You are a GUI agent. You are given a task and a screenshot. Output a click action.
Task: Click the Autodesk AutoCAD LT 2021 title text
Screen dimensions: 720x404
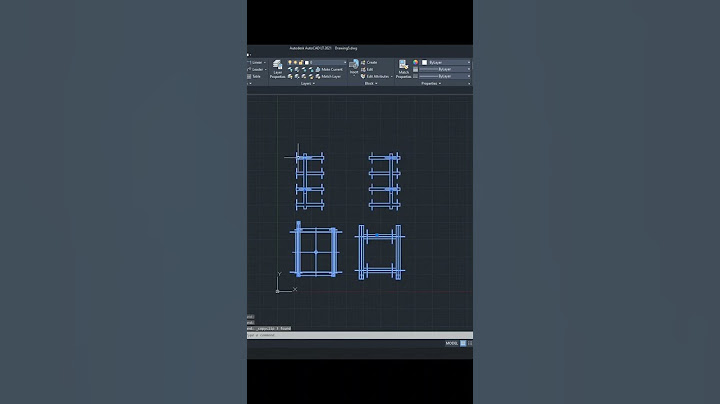click(x=310, y=48)
